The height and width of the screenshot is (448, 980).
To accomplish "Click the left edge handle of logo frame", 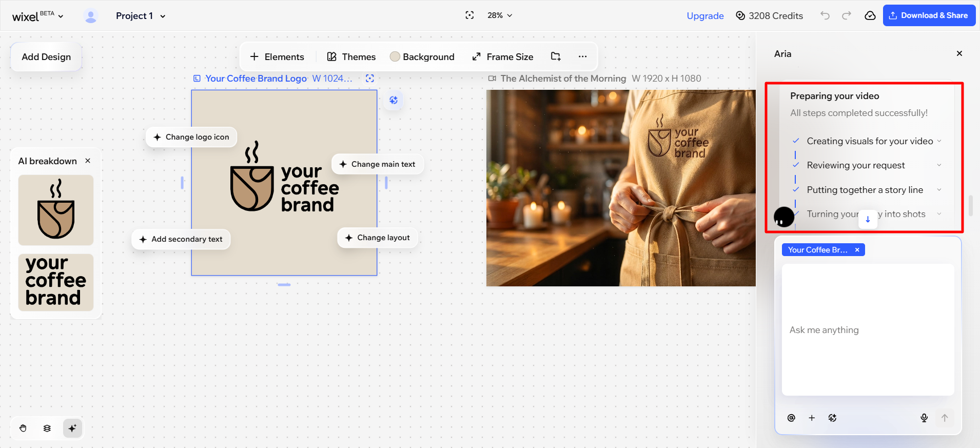I will tap(182, 182).
